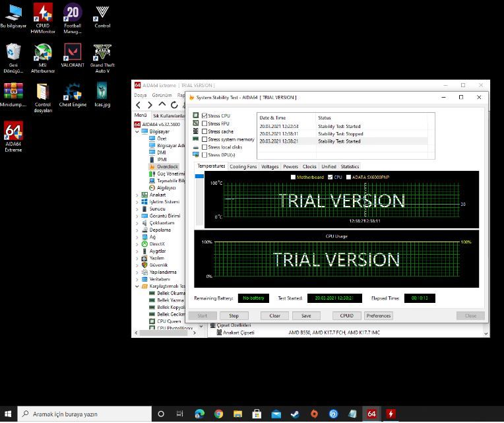This screenshot has height=423, width=504.
Task: Enable Stress system memory checkbox
Action: pyautogui.click(x=205, y=139)
